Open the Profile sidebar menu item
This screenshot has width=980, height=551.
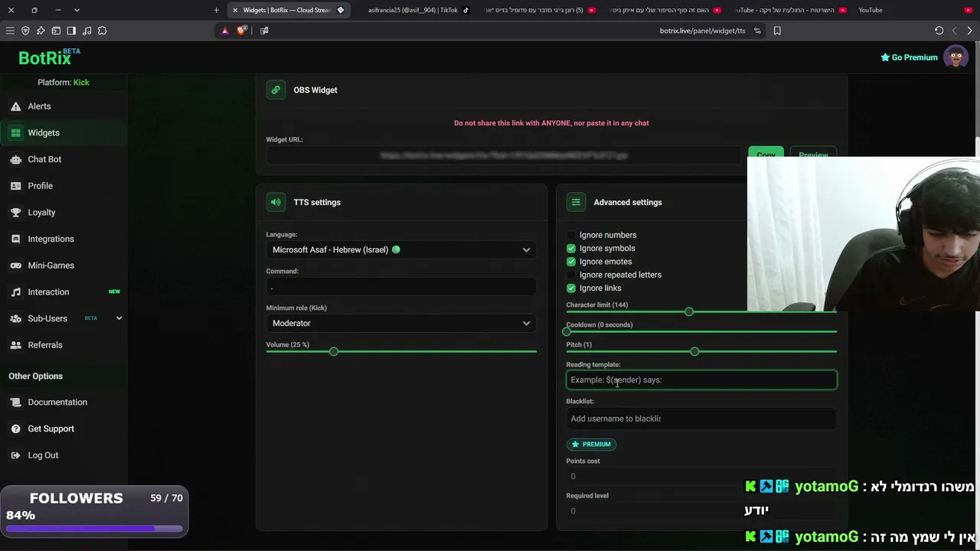tap(64, 186)
